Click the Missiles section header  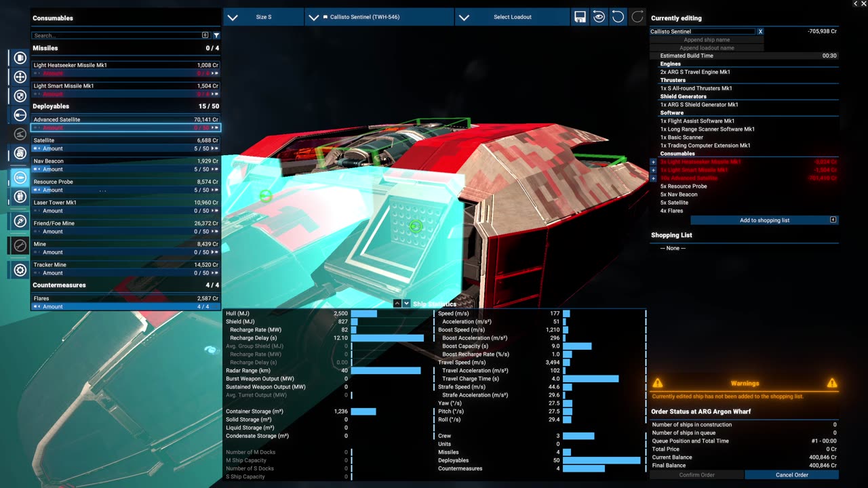click(125, 48)
